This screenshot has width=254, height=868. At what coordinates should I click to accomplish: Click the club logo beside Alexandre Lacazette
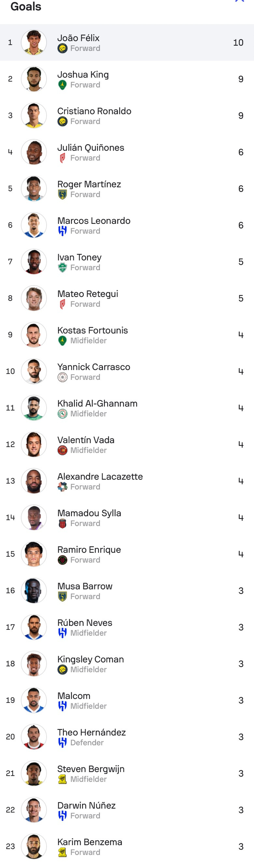[x=62, y=487]
